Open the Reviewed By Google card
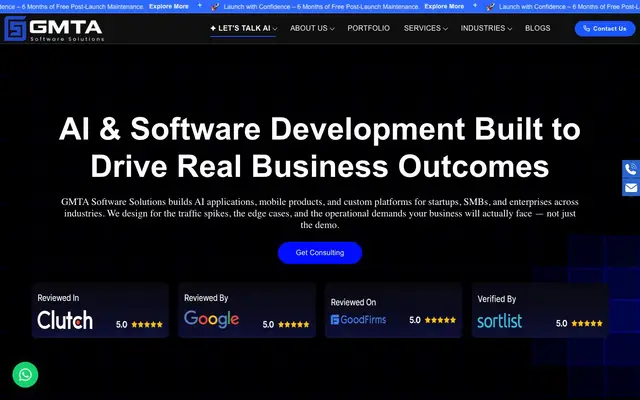The width and height of the screenshot is (640, 400). point(247,310)
